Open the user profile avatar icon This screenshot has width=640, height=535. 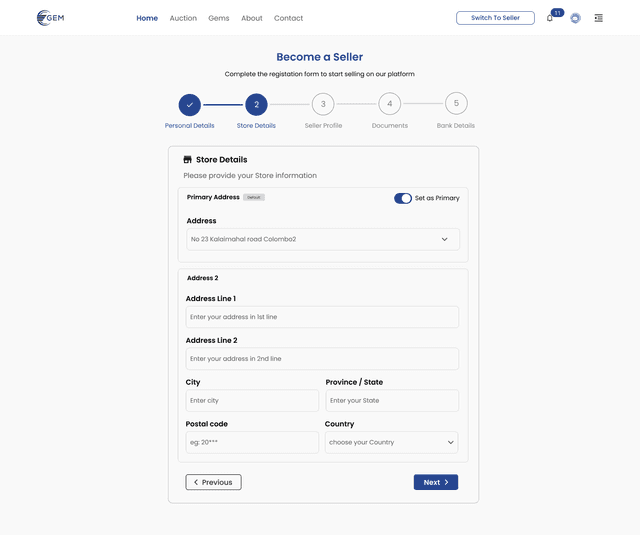(575, 18)
